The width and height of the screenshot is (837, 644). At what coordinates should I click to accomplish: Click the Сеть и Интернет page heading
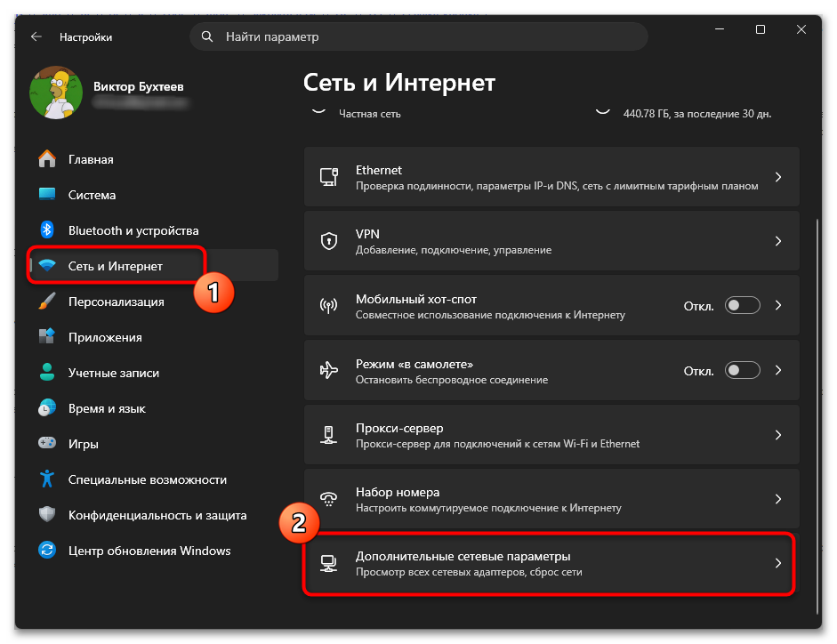point(399,83)
